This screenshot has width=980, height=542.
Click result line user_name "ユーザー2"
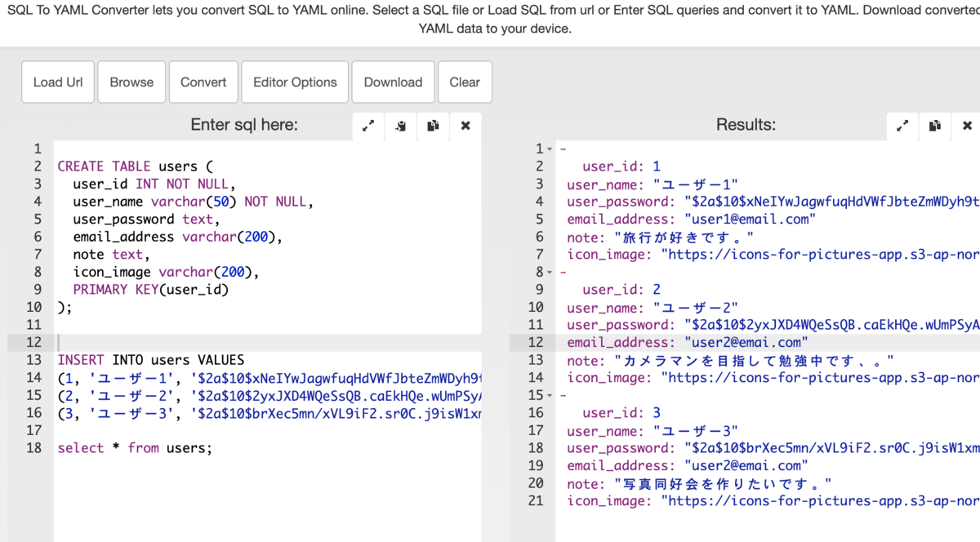coord(653,308)
